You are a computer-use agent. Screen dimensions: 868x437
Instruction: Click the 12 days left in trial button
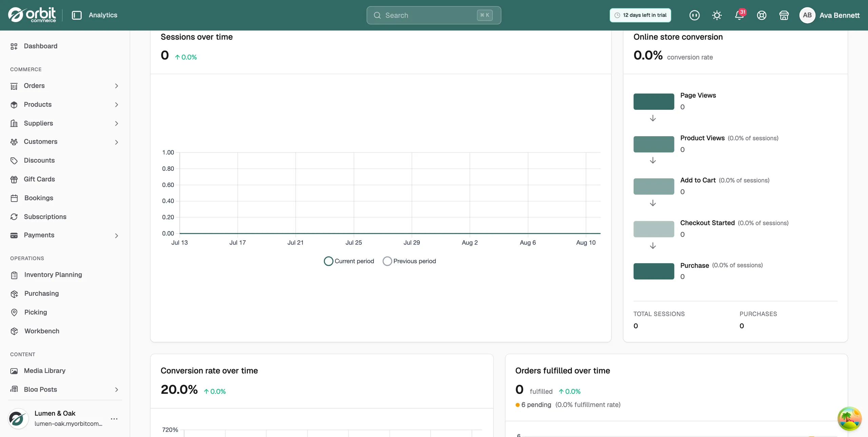pos(640,15)
